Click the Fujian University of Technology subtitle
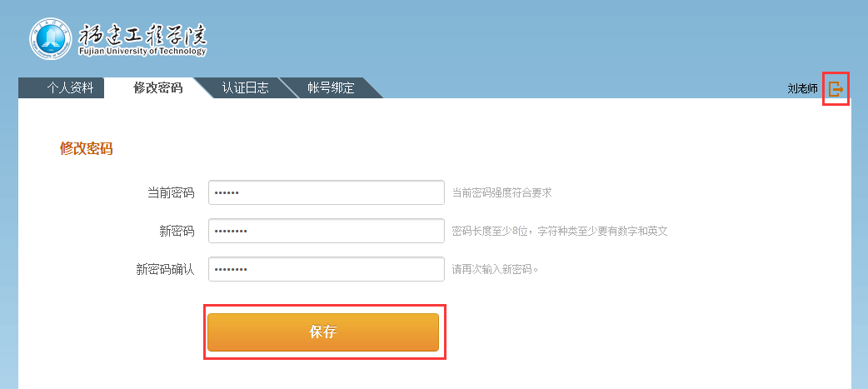The width and height of the screenshot is (868, 389). pos(142,52)
